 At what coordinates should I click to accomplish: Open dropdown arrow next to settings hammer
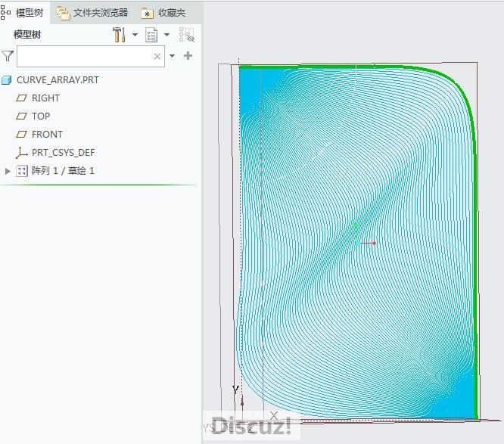(x=135, y=35)
